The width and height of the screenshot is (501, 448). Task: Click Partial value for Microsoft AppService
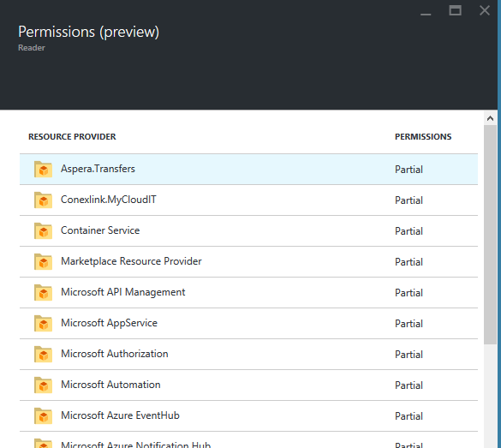pos(409,324)
